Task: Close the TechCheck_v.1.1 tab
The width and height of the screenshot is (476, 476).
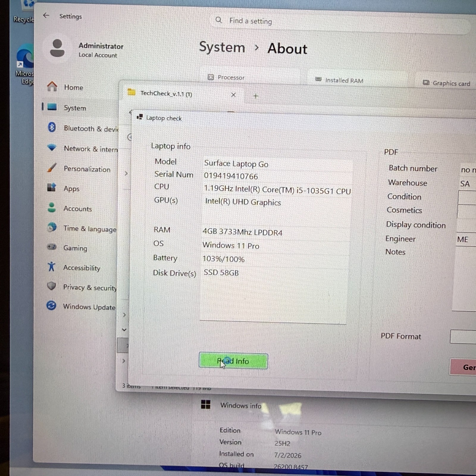Action: (x=234, y=95)
